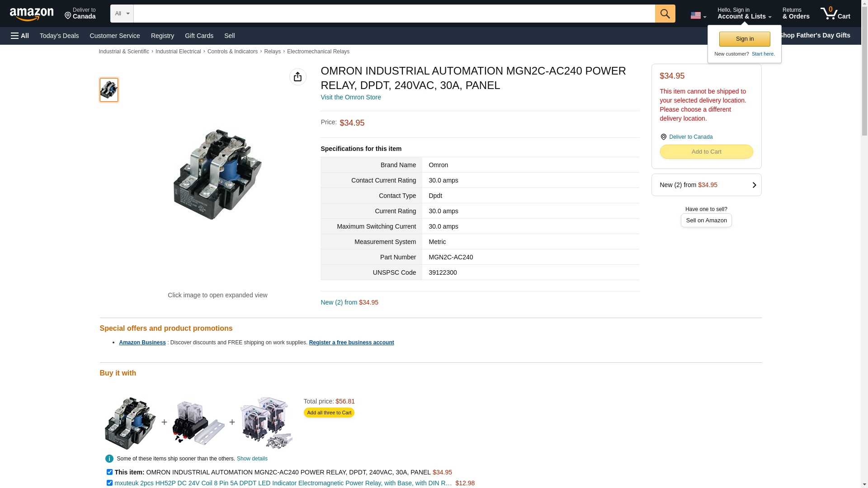
Task: Click the magnifier search button
Action: 665,14
